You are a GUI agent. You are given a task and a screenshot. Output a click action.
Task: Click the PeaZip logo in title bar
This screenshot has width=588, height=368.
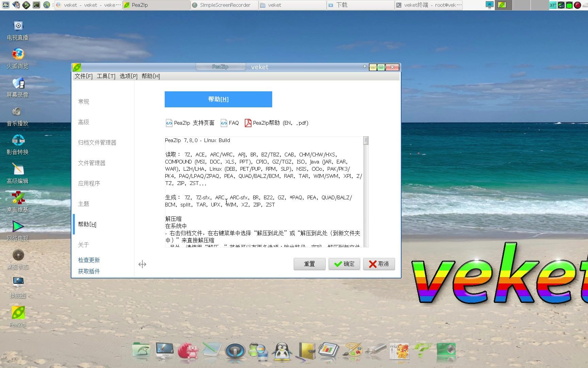77,67
